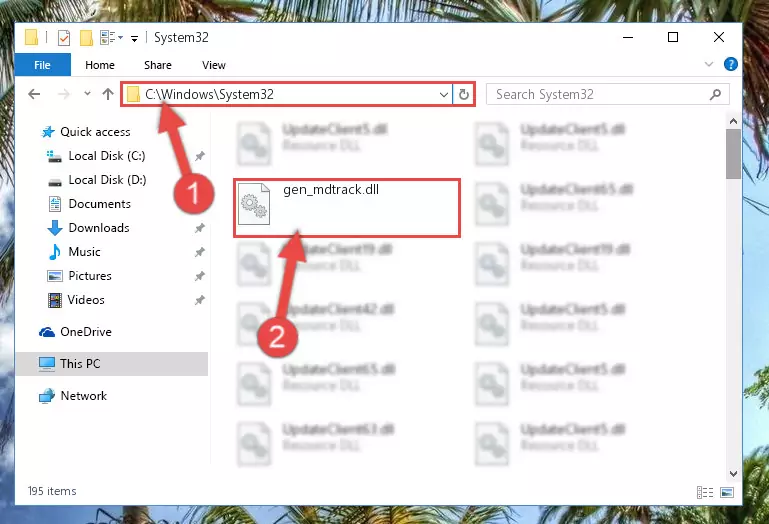Select the gen_mdtrack.dll file name
Screen dimensions: 769x524
pyautogui.click(x=331, y=189)
